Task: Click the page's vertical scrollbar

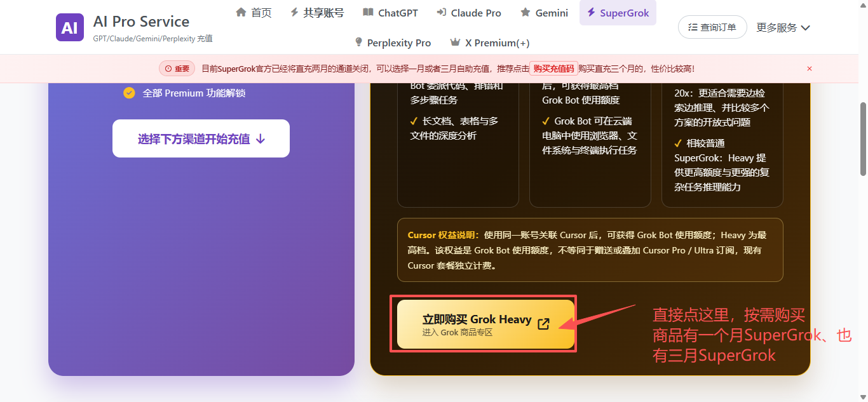Action: click(x=863, y=138)
